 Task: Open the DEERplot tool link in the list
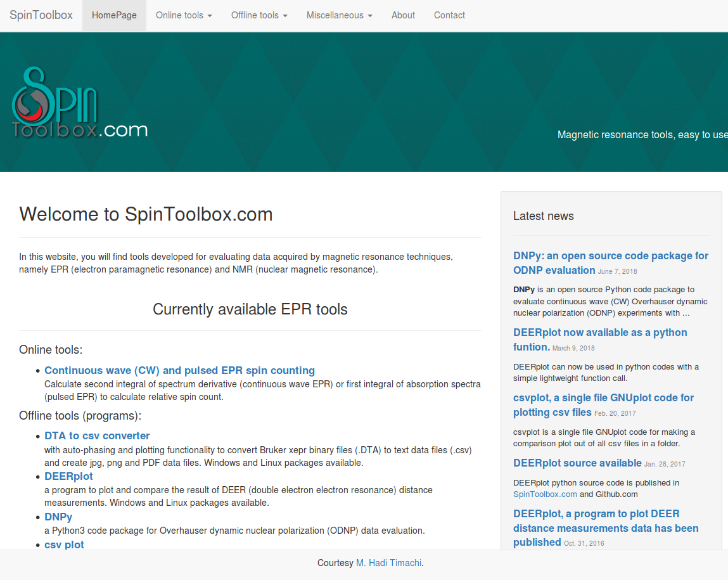tap(68, 477)
